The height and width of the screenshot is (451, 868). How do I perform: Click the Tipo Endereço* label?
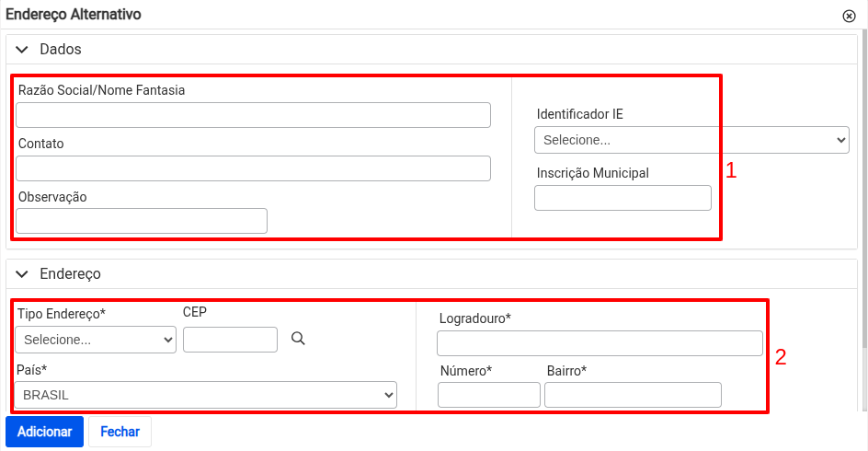[x=62, y=314]
